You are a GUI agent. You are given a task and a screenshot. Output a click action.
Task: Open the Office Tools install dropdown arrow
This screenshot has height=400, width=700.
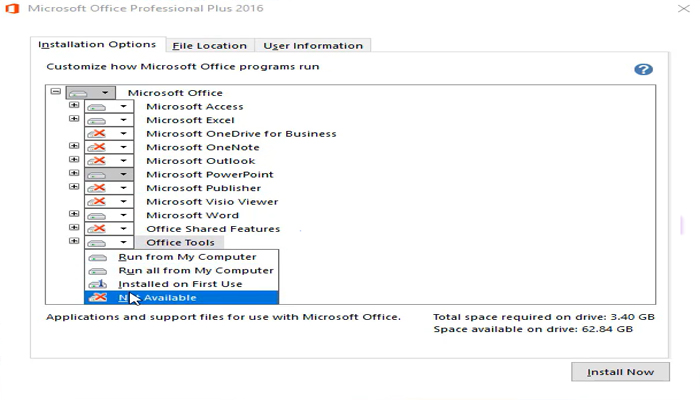[x=123, y=242]
